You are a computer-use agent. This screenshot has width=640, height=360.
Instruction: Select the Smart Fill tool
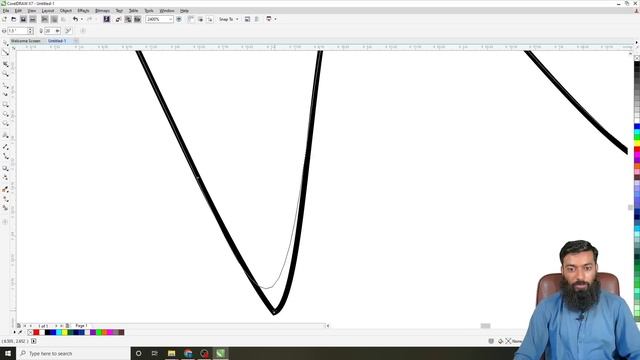coord(5,208)
